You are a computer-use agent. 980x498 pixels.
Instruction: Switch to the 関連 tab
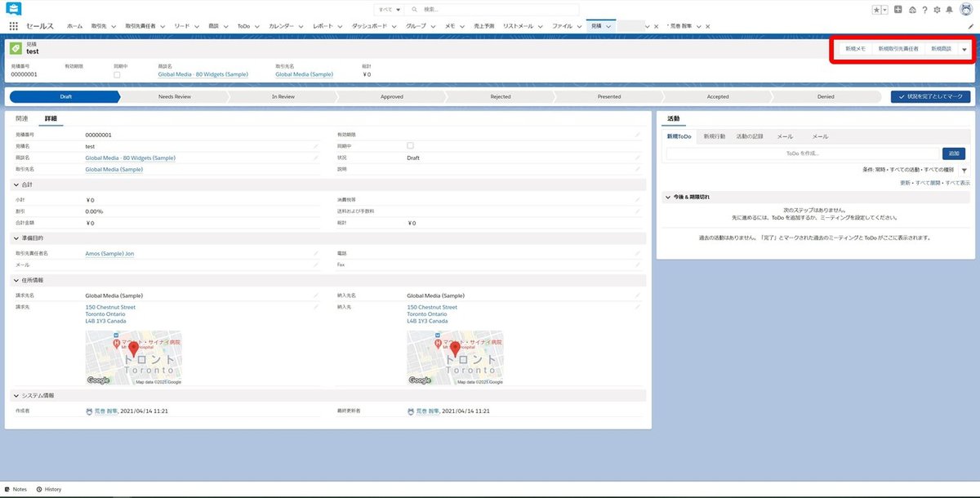22,119
